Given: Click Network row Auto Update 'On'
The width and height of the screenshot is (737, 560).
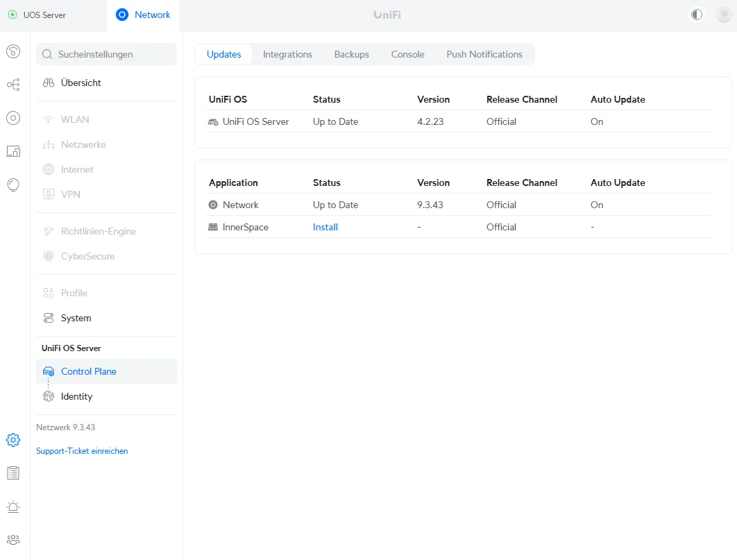Looking at the screenshot, I should [596, 205].
